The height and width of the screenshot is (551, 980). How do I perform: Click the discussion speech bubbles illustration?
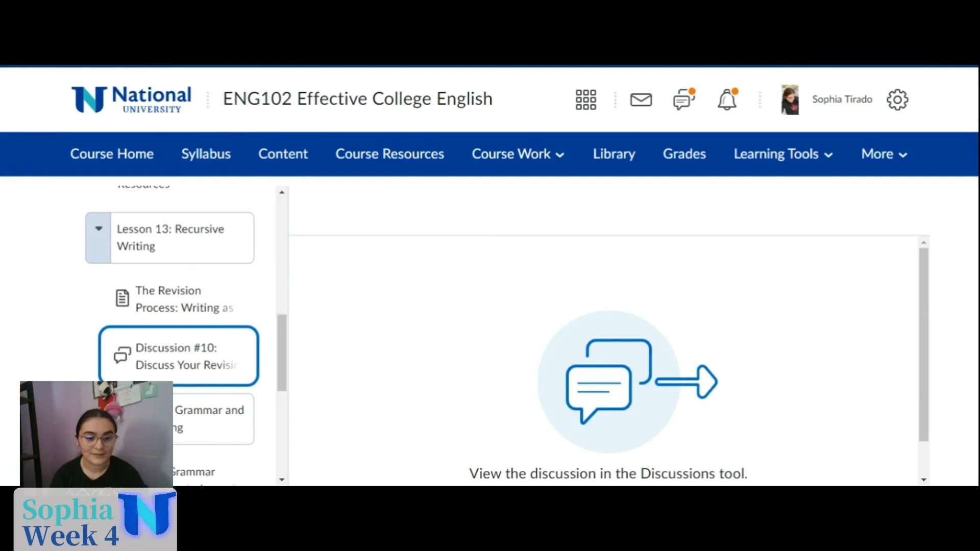627,382
